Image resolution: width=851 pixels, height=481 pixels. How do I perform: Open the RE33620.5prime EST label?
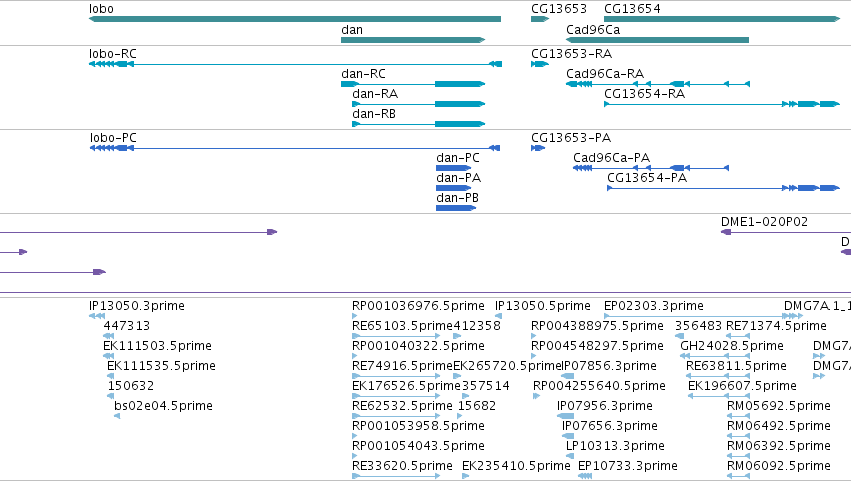tap(402, 467)
